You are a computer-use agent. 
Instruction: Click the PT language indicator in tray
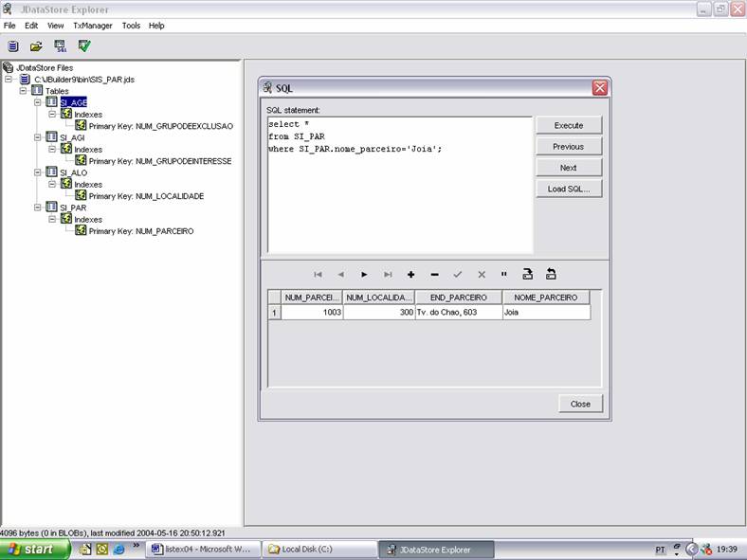coord(660,550)
